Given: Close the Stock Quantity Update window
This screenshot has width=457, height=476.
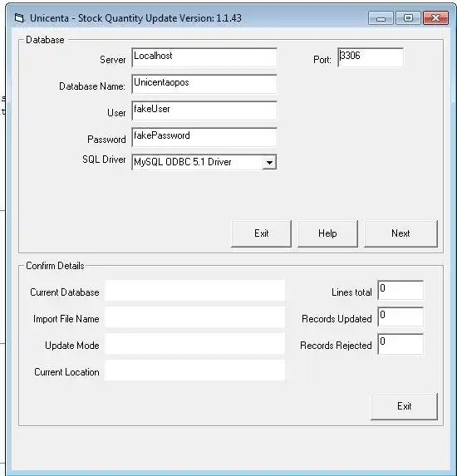Looking at the screenshot, I should 435,18.
